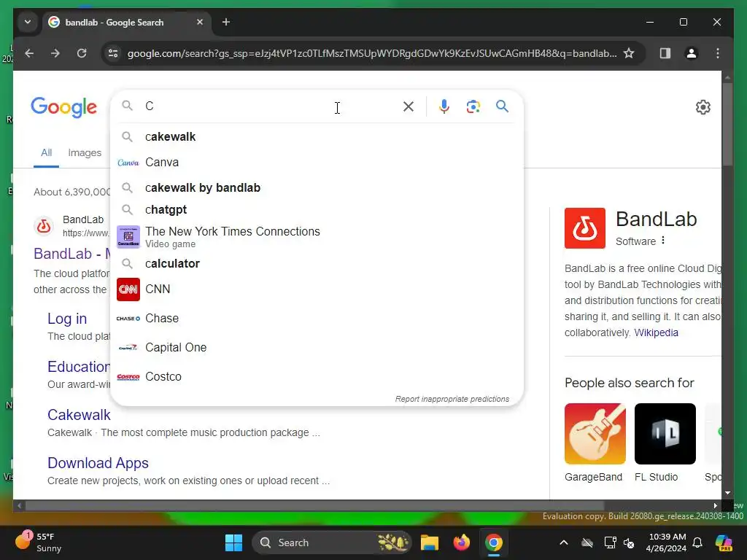
Task: Click the BandLab red logo in knowledge panel
Action: pos(584,228)
